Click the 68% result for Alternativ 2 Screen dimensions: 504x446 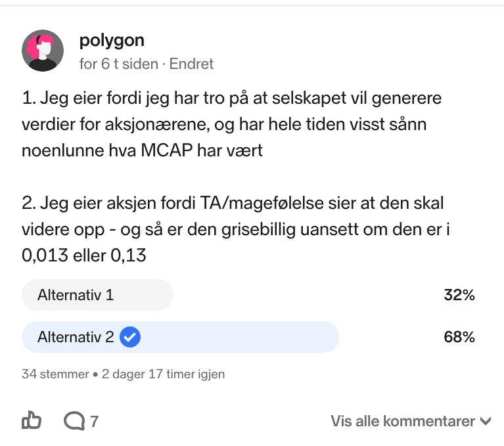[459, 337]
